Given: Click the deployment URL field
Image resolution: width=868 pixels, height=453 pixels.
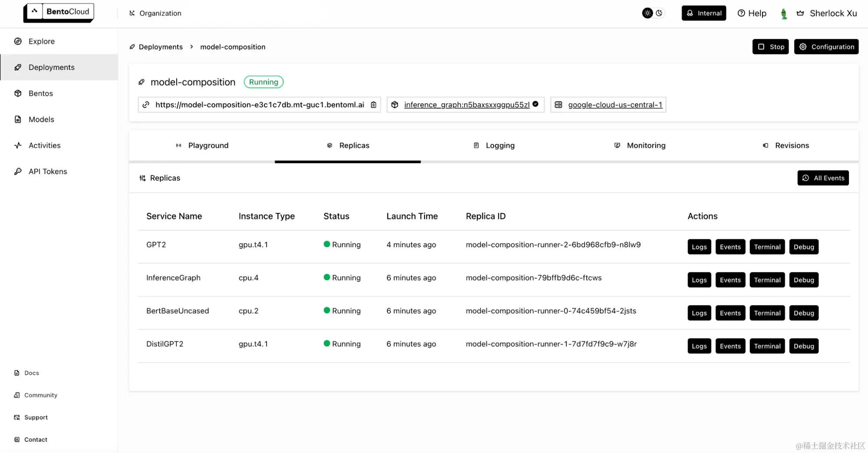Looking at the screenshot, I should pyautogui.click(x=259, y=105).
